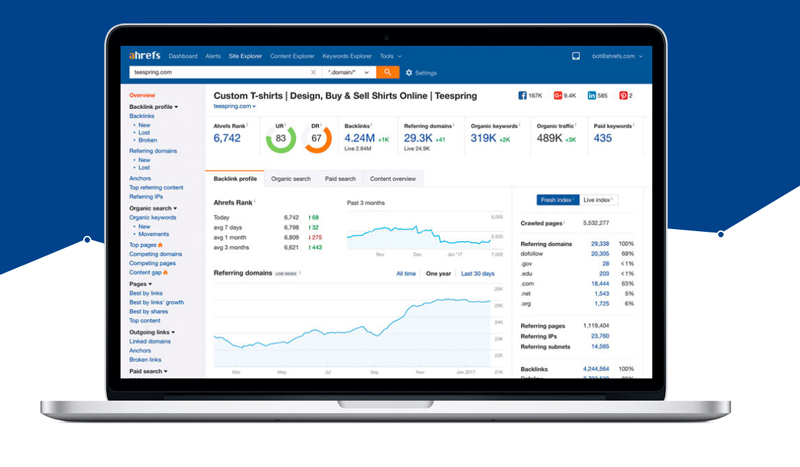Open Competing domains link

[x=156, y=254]
